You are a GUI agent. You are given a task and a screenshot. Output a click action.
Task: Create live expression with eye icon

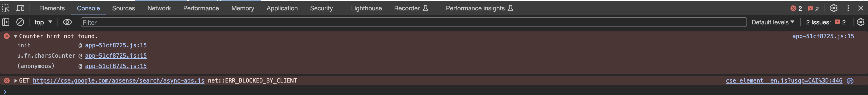(x=67, y=22)
